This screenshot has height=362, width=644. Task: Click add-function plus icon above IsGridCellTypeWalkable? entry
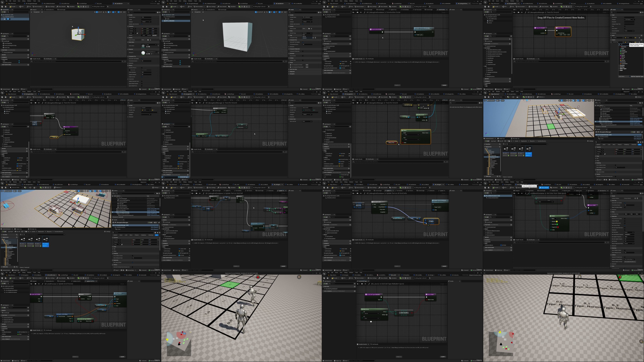coord(355,287)
